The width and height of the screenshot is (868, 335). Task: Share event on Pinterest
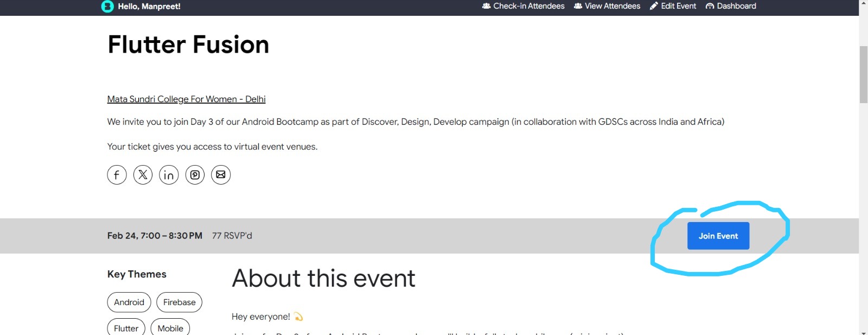tap(195, 175)
